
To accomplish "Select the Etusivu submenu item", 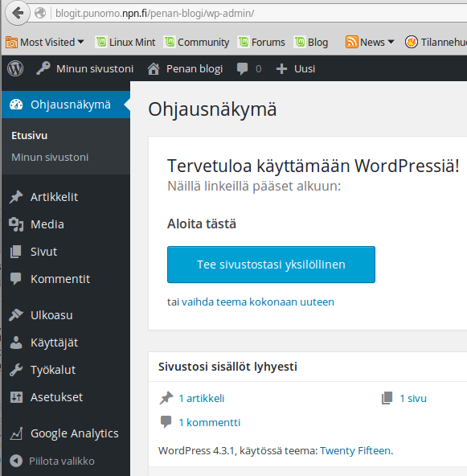I will point(30,135).
